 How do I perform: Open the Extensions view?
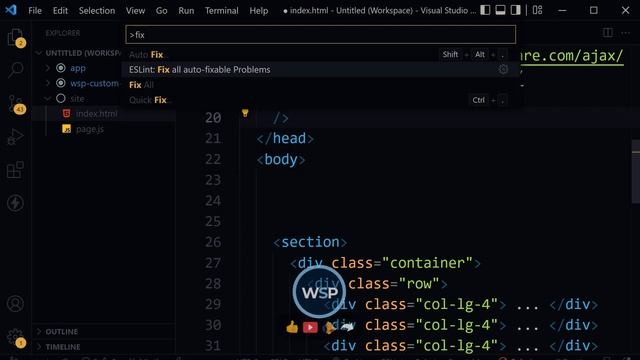point(16,170)
